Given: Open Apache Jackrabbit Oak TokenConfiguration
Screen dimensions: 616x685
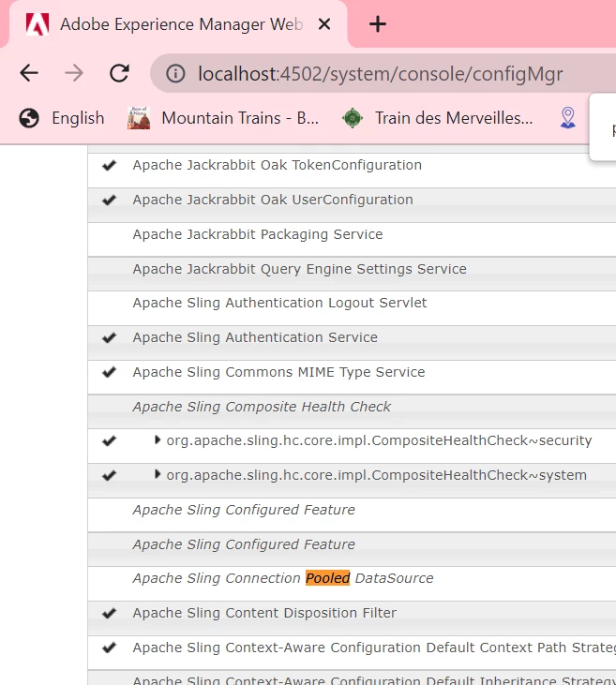Looking at the screenshot, I should click(x=278, y=165).
